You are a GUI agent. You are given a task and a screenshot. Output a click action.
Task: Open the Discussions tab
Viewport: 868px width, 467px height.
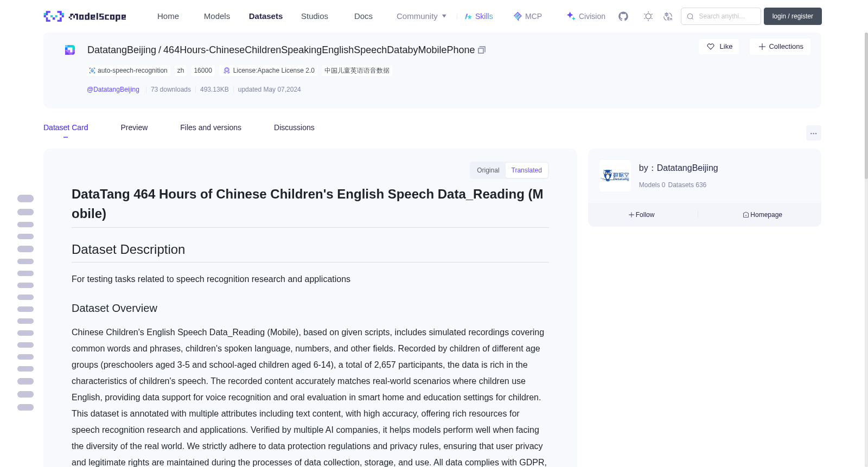pyautogui.click(x=294, y=127)
